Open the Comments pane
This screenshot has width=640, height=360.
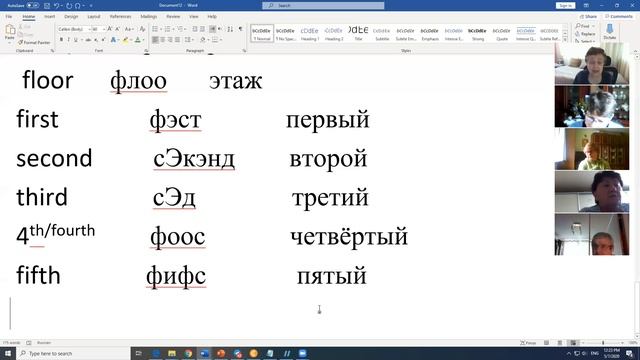coord(619,17)
